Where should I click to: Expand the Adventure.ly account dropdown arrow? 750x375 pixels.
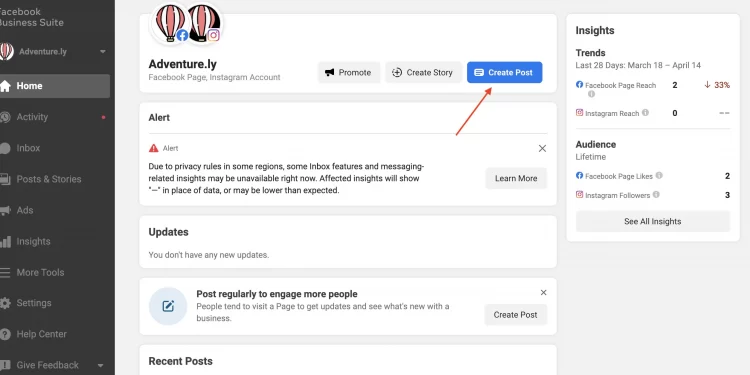tap(103, 52)
